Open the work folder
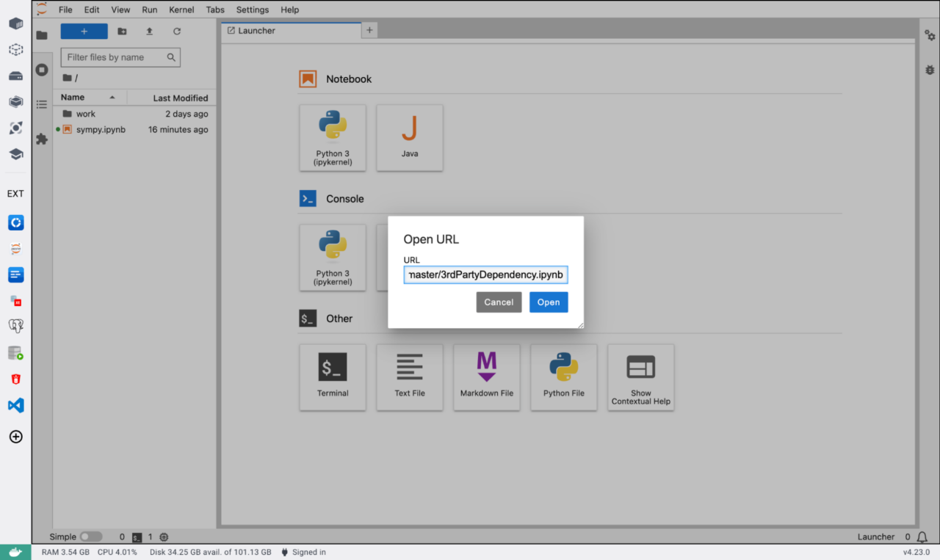940x560 pixels. pos(84,114)
